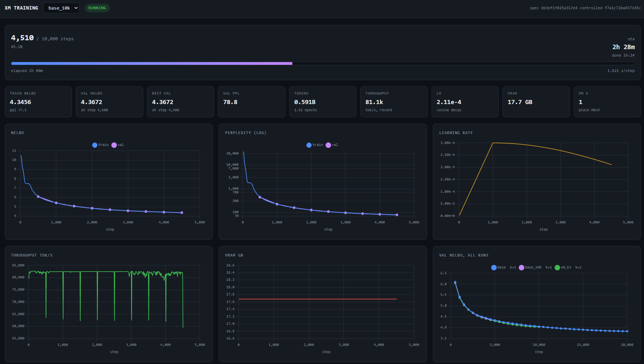Viewport: 644px width, 364px height.
Task: Click the 1.51 epochs label
Action: pyautogui.click(x=306, y=110)
